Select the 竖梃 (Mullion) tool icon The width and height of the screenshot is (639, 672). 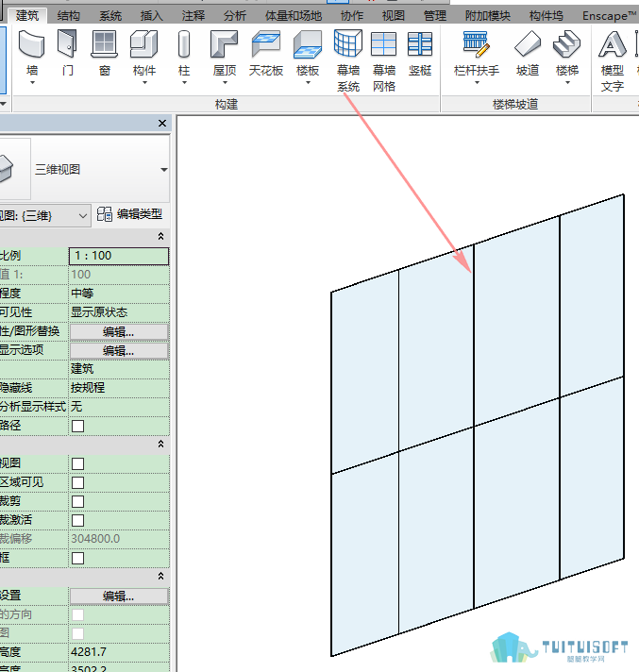click(420, 44)
